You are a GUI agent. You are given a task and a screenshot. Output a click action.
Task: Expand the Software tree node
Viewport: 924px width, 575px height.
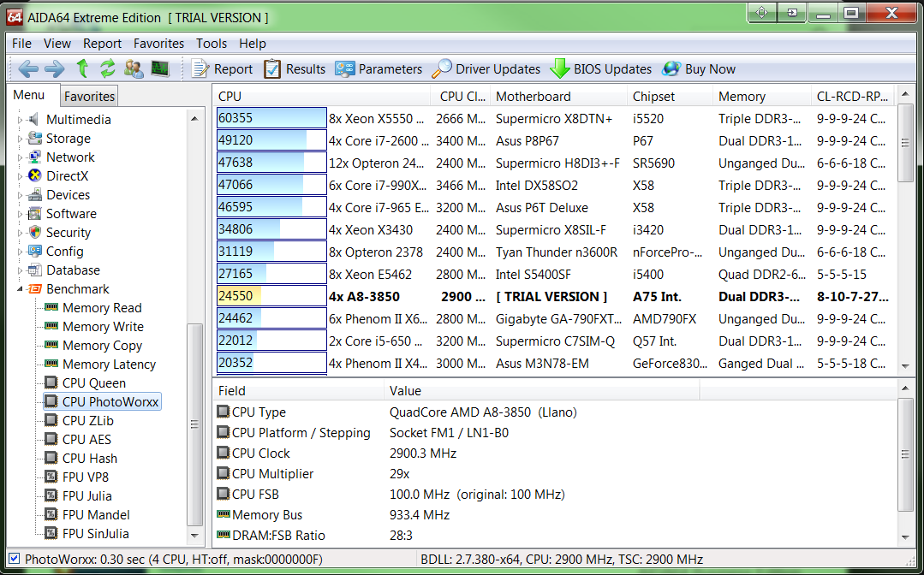20,214
